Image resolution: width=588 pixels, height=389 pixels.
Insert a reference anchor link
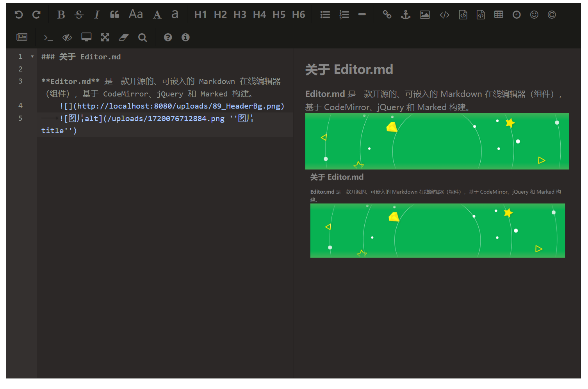(406, 15)
